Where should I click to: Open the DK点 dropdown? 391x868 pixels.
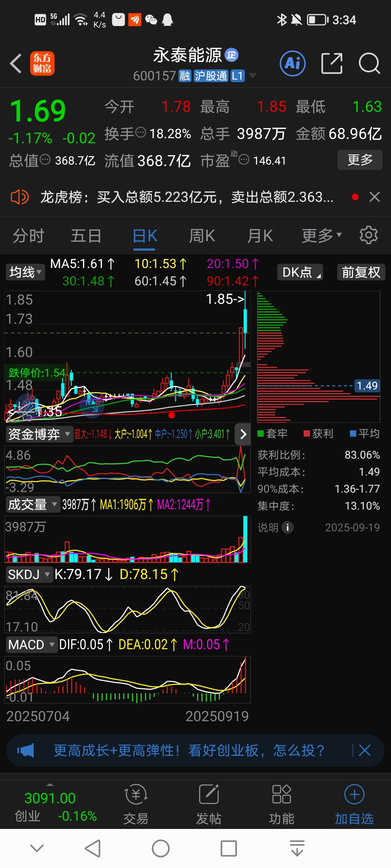300,272
